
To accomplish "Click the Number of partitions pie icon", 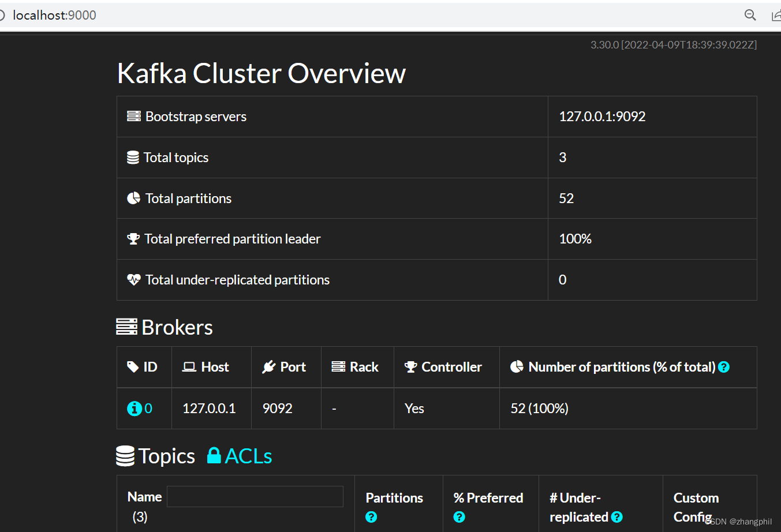I will (517, 367).
